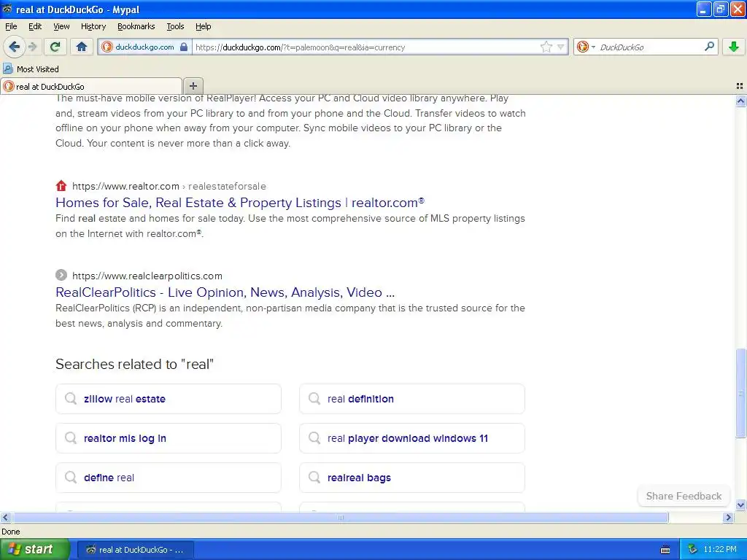The width and height of the screenshot is (747, 560).
Task: Show all tabs grid icon
Action: [x=740, y=86]
